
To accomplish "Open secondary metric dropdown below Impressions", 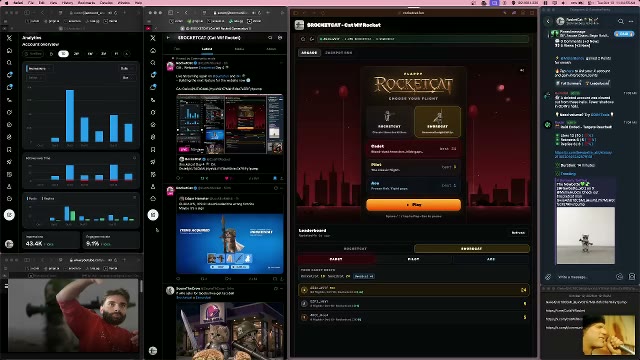I will click(35, 78).
